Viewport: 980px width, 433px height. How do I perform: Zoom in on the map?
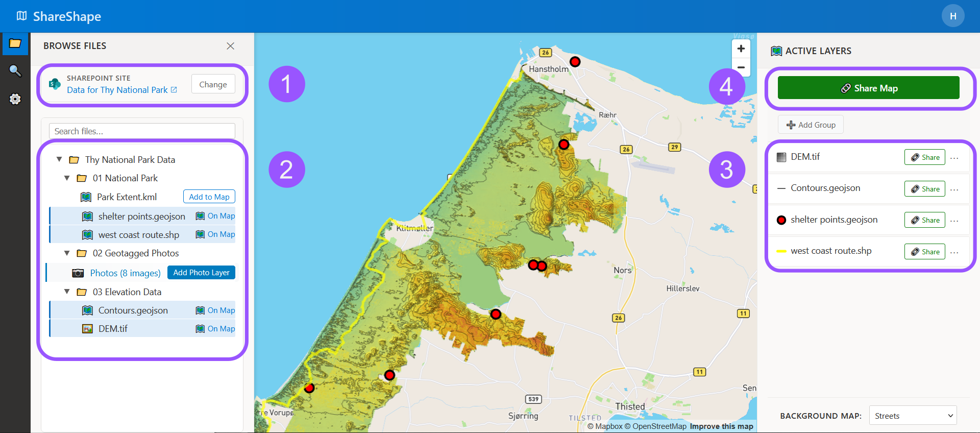click(741, 49)
